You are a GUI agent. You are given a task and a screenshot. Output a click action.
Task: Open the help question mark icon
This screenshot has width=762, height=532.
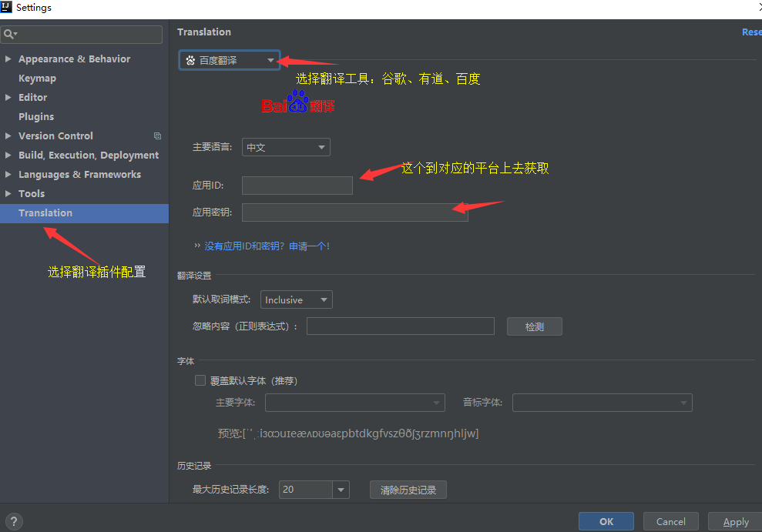tap(14, 522)
